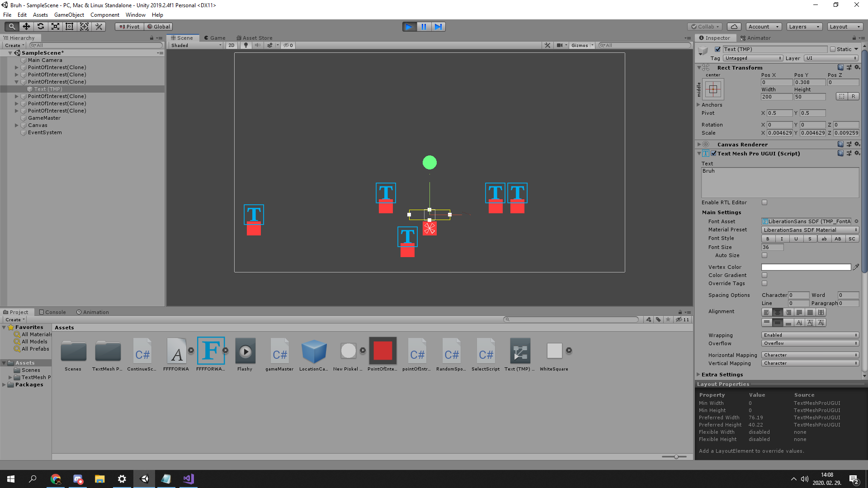Select the Rect Transform tool
Image resolution: width=868 pixels, height=488 pixels.
pyautogui.click(x=70, y=27)
